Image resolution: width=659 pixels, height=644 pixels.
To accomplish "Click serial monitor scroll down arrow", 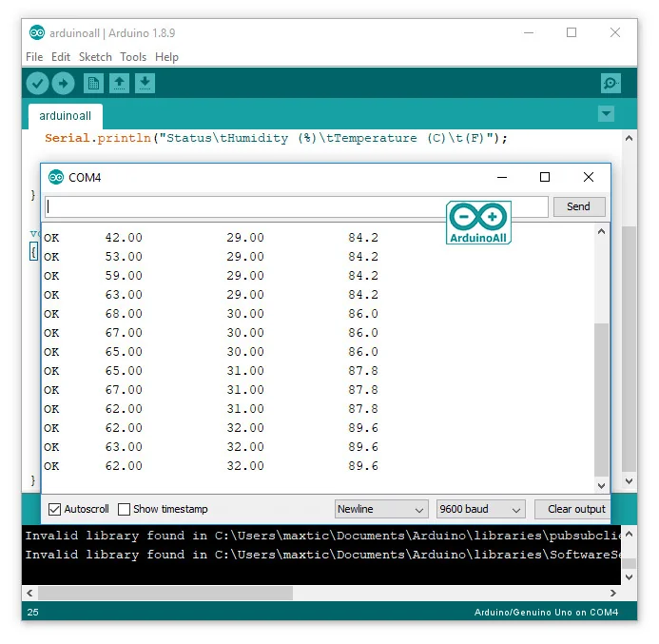I will 601,485.
